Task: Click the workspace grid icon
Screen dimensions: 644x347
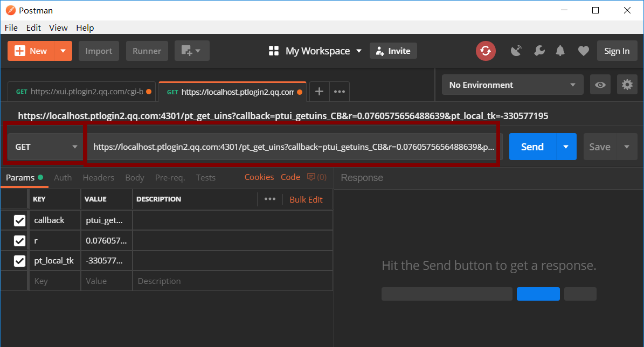Action: [x=274, y=51]
